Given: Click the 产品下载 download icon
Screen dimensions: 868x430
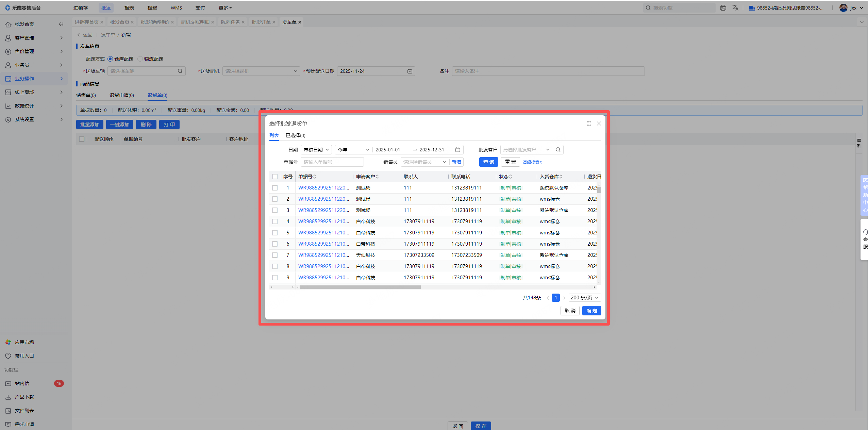Looking at the screenshot, I should tap(8, 397).
